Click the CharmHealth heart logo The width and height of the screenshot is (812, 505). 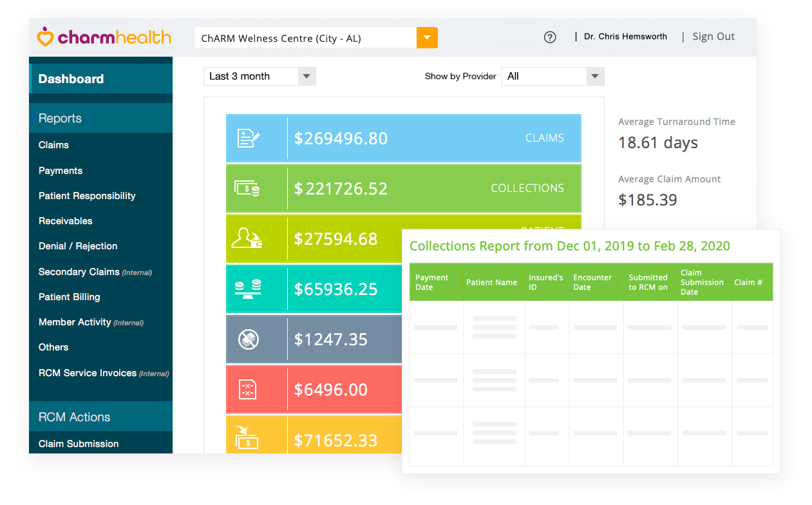[x=45, y=37]
